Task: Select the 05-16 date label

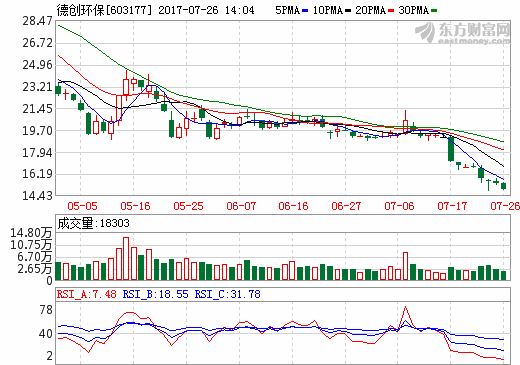Action: [x=135, y=206]
